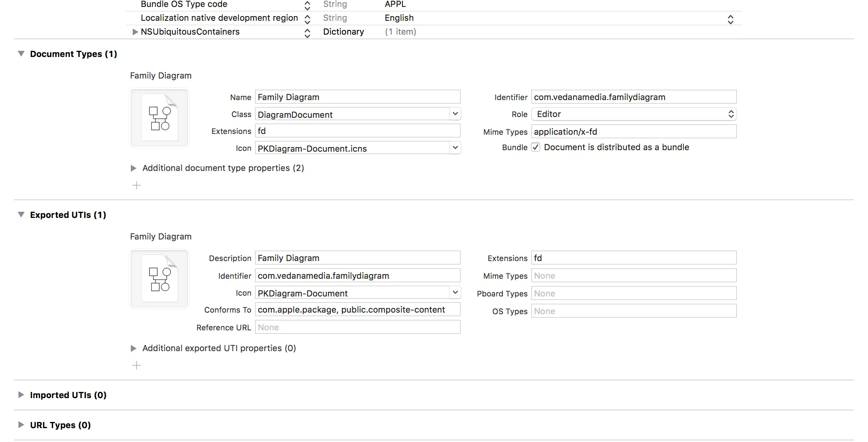This screenshot has height=442, width=868.
Task: Click the NSUbiquitousContainers key stepper arrows
Action: click(307, 32)
